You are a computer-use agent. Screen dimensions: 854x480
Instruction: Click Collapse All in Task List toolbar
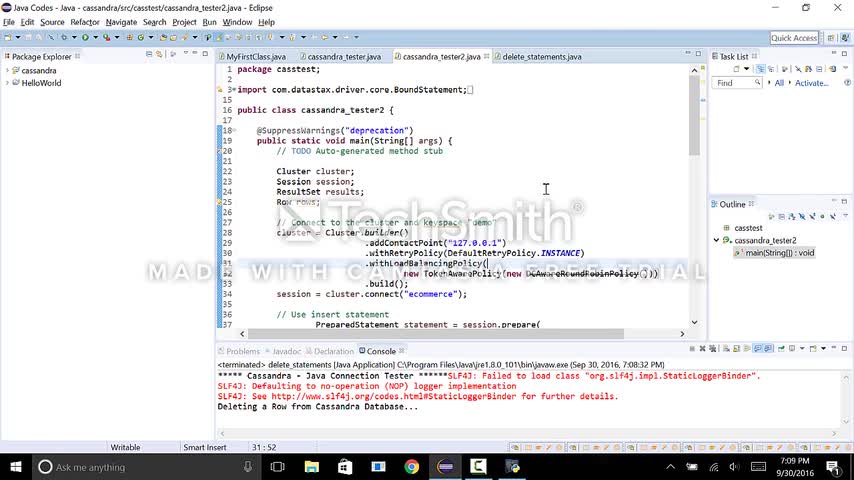tap(819, 69)
